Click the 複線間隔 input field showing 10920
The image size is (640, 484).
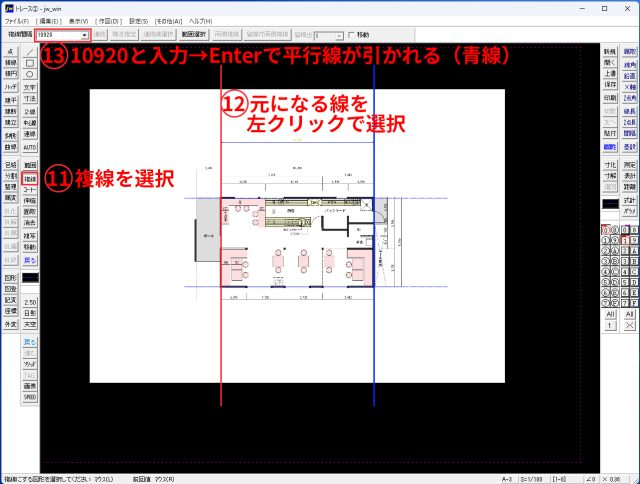tap(57, 34)
